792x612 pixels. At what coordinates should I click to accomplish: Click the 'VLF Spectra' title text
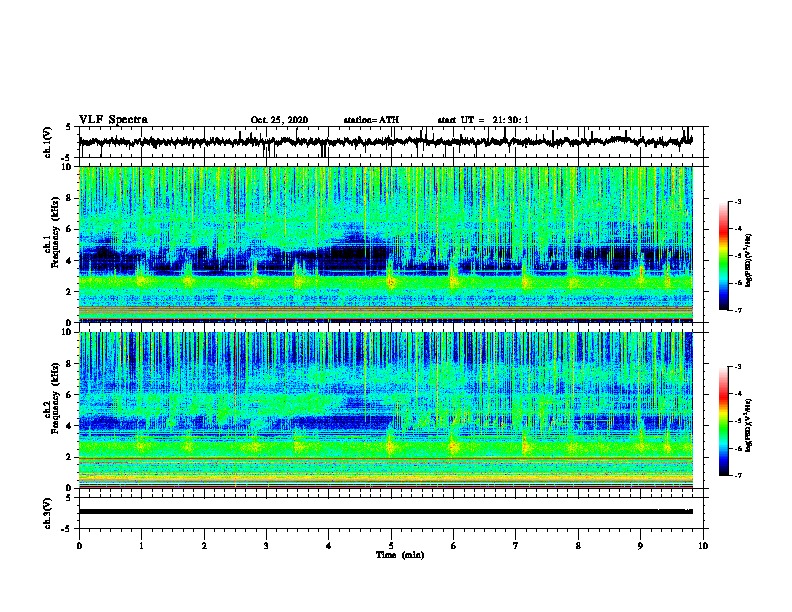point(113,120)
